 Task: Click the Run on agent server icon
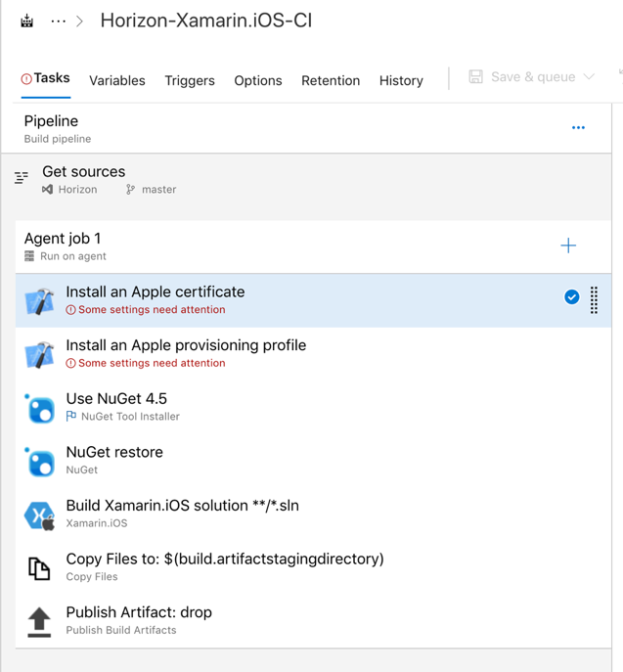(29, 256)
